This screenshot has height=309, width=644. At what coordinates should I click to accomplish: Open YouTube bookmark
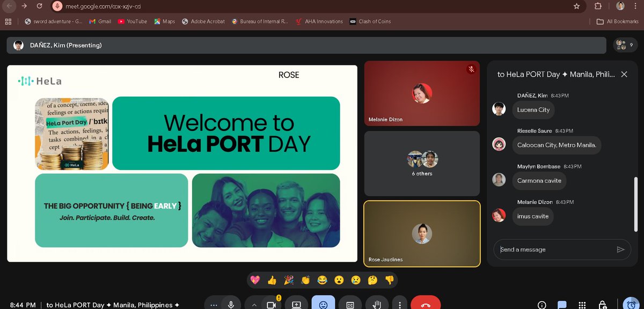pos(132,21)
